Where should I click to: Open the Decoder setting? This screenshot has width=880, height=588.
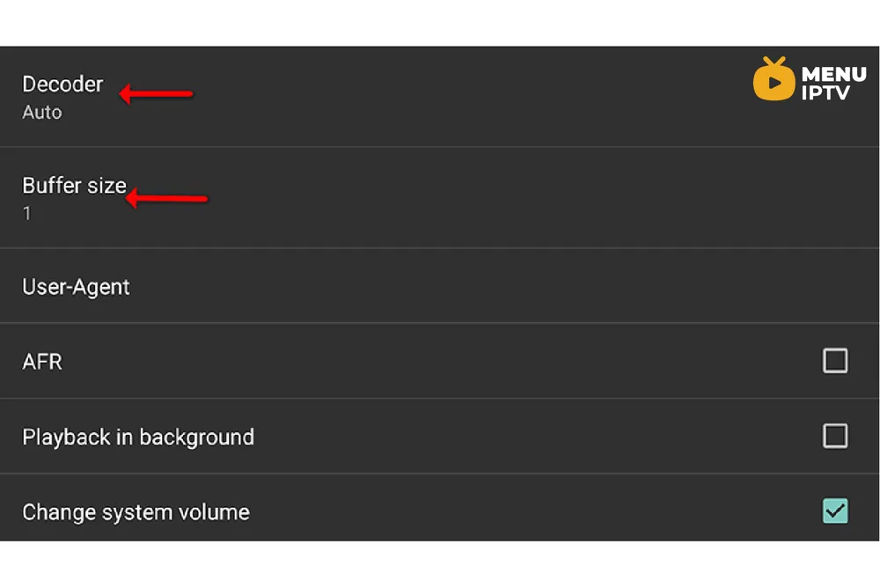(x=439, y=97)
